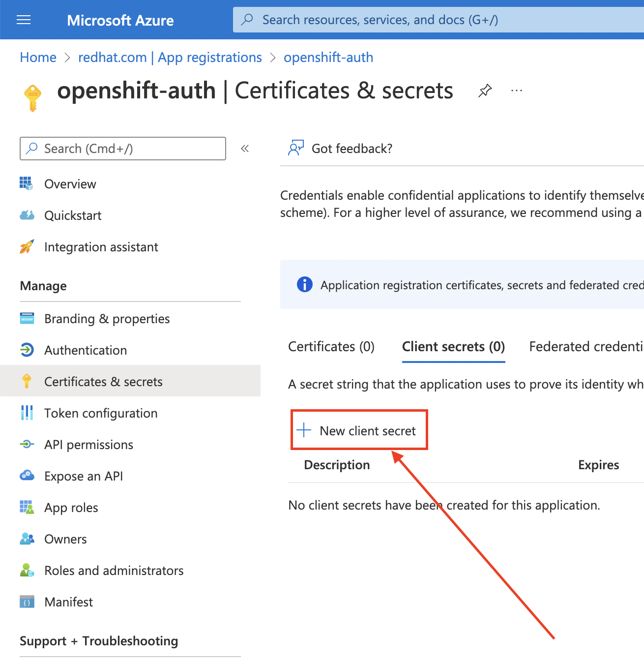This screenshot has height=664, width=644.
Task: Open redhat.com App registrations breadcrumb
Action: [170, 58]
